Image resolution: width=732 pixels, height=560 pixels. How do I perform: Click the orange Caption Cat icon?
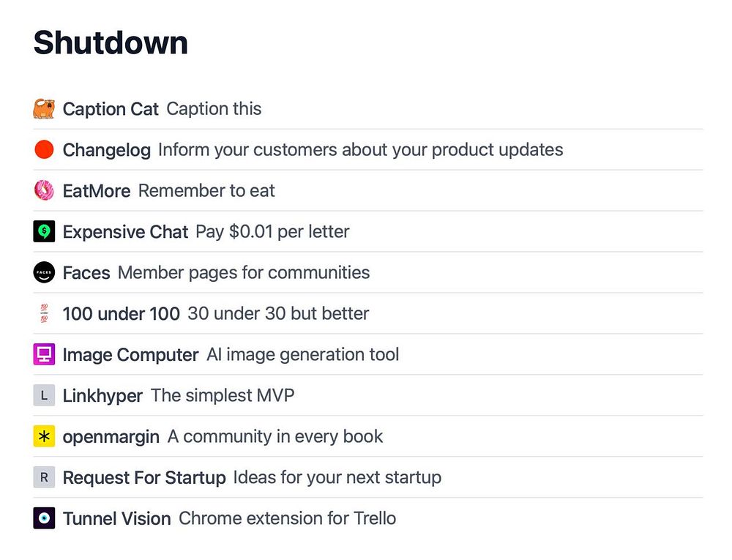tap(44, 109)
